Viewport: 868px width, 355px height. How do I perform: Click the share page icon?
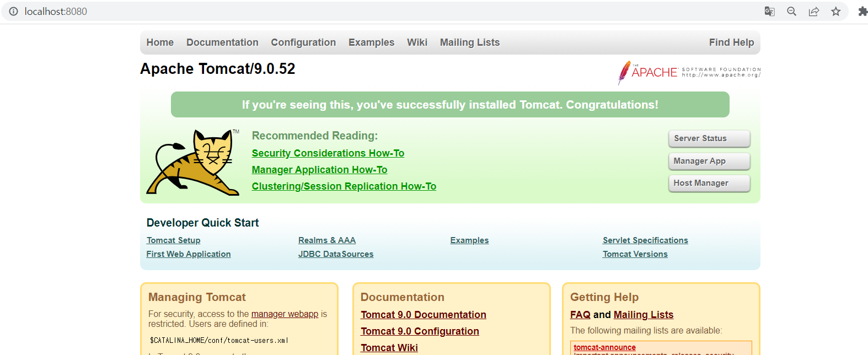point(813,12)
